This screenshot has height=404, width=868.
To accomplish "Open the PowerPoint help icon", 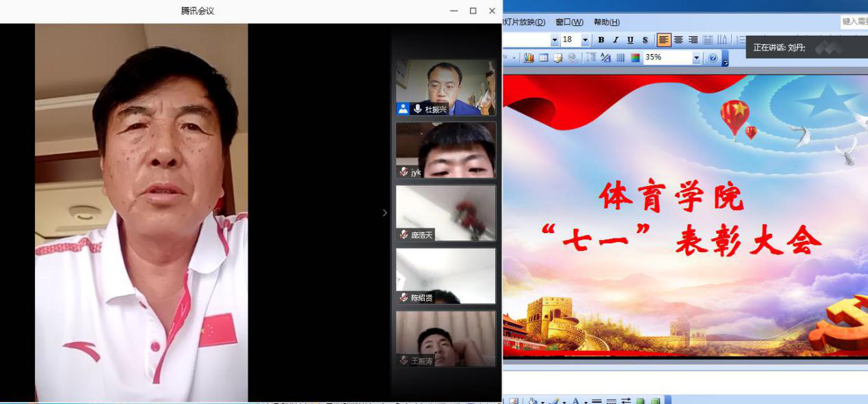I will [x=713, y=58].
